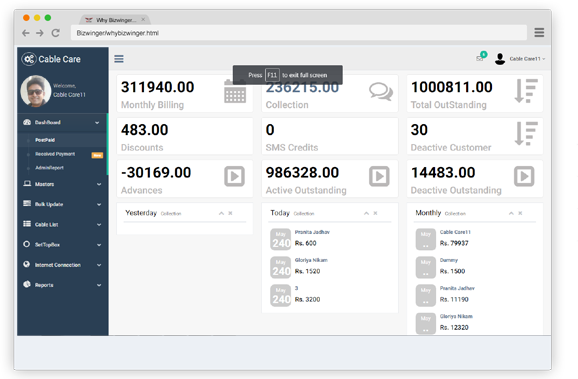Collapse the Yesterday Collection panel
Screen dimensions: 578x379
click(x=221, y=213)
